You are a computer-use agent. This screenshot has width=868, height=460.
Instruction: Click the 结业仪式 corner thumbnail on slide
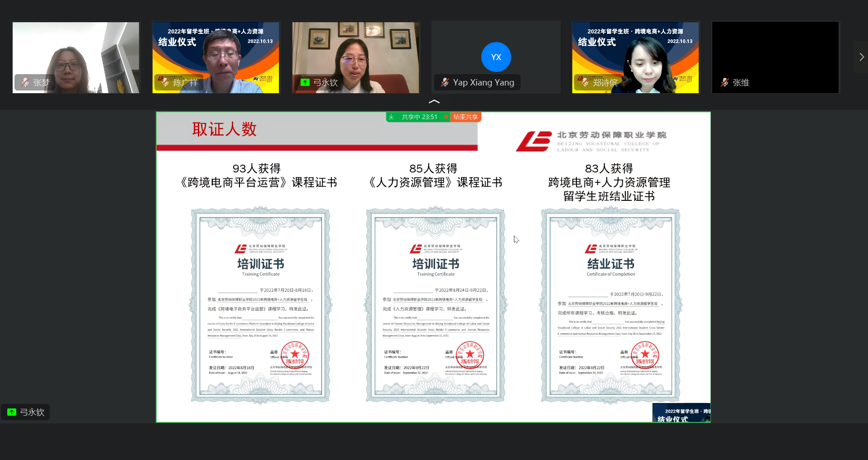[x=681, y=413]
